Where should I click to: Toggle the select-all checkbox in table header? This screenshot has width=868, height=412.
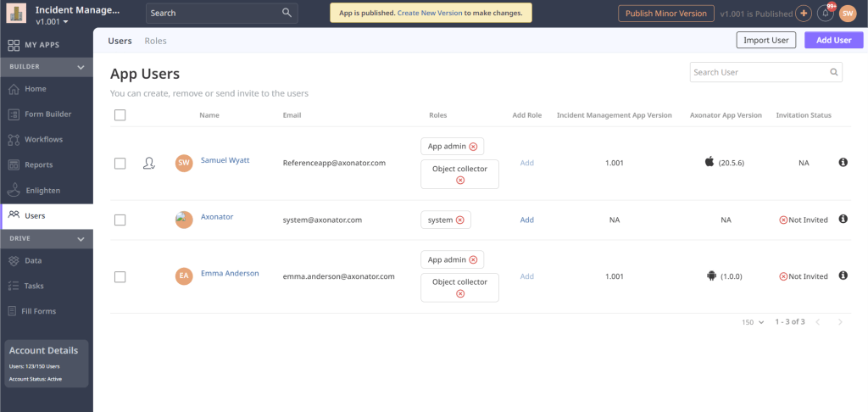[120, 115]
